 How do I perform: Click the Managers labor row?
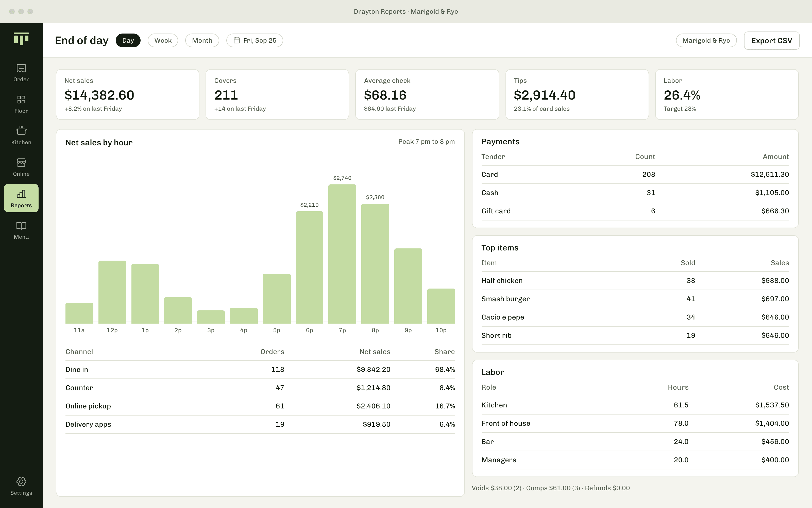635,460
